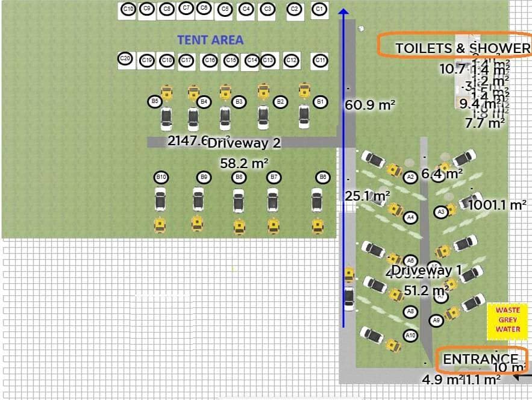Viewport: 532px width, 400px height.
Task: Pick angled site marker A9
Action: point(436,320)
